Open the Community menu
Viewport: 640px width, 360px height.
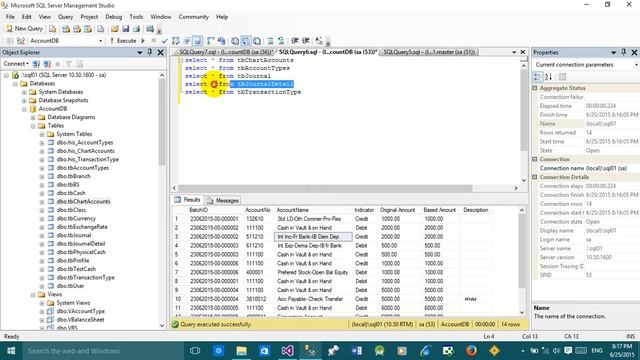coord(193,17)
